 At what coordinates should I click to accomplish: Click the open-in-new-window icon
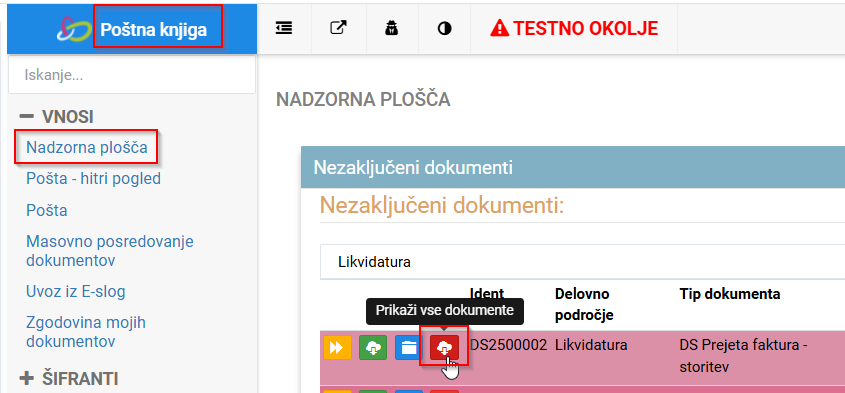[x=338, y=28]
